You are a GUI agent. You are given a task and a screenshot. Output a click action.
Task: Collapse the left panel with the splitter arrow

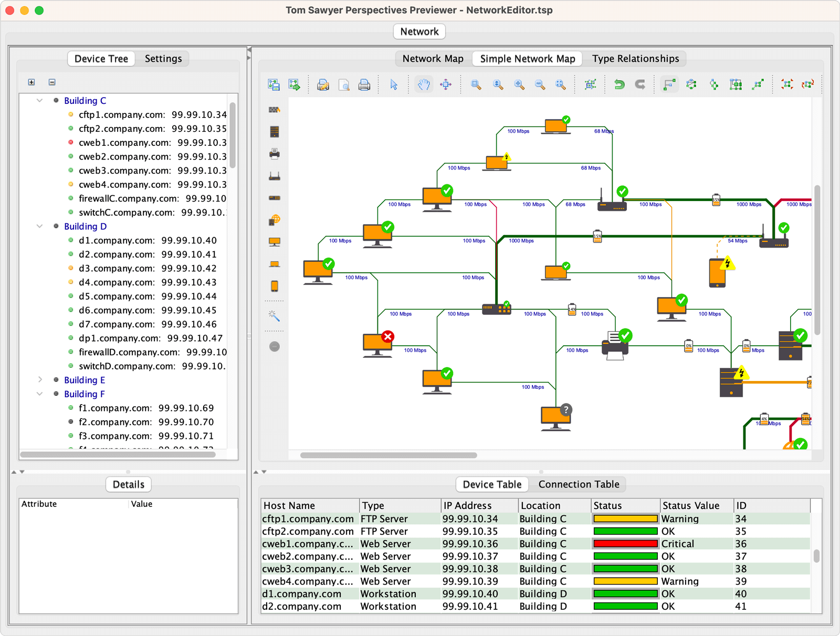tap(249, 50)
